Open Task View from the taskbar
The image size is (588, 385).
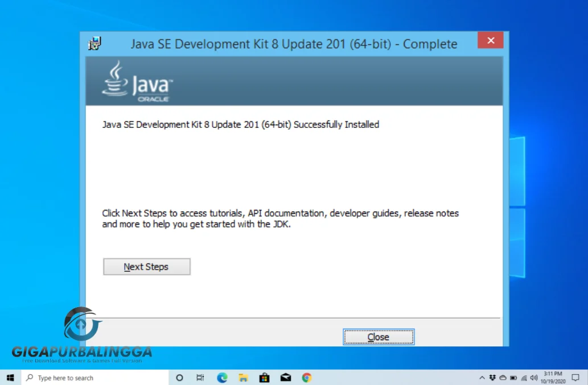(x=200, y=377)
